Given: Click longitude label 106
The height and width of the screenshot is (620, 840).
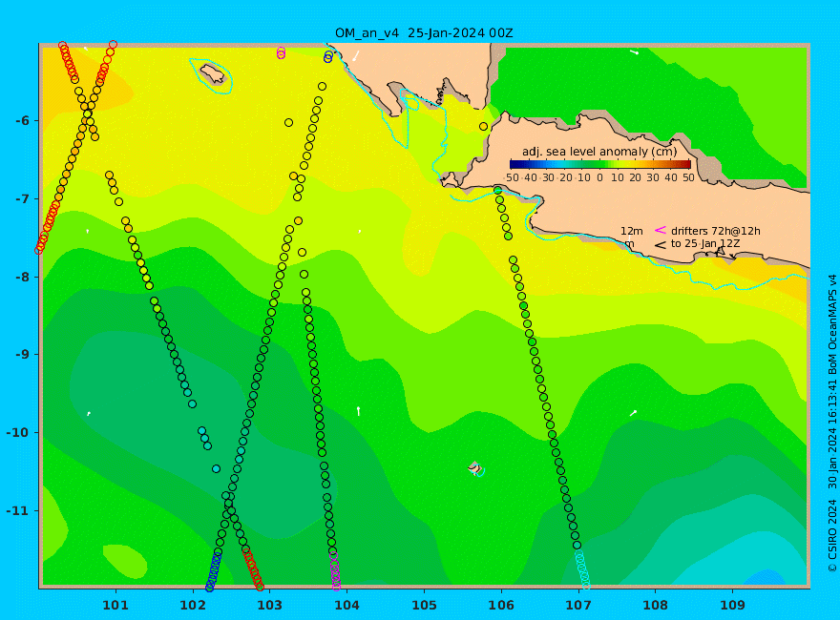Looking at the screenshot, I should coord(501,605).
